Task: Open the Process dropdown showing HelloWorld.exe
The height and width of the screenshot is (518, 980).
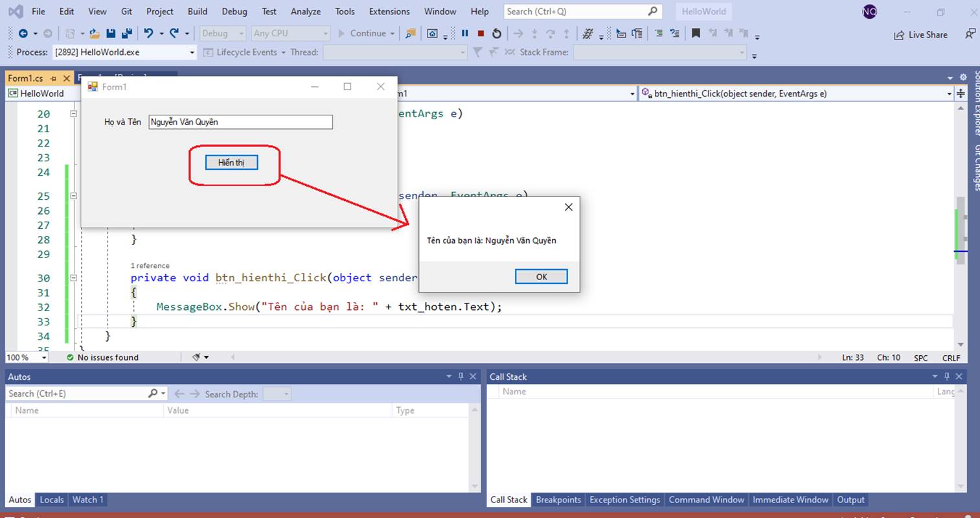Action: tap(191, 52)
